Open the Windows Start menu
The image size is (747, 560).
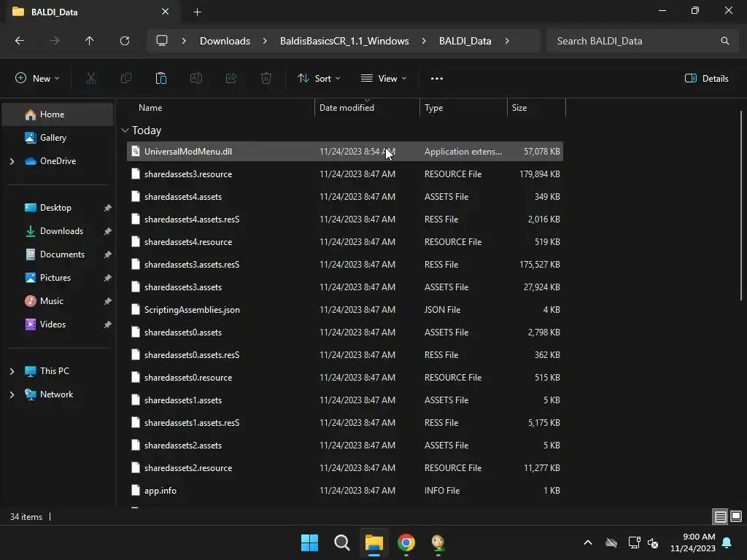pyautogui.click(x=309, y=542)
